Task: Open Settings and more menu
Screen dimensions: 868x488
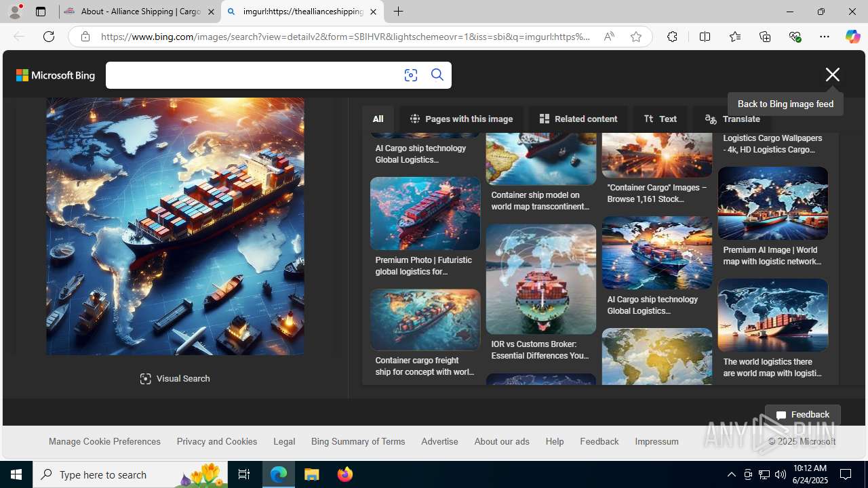Action: pos(825,37)
